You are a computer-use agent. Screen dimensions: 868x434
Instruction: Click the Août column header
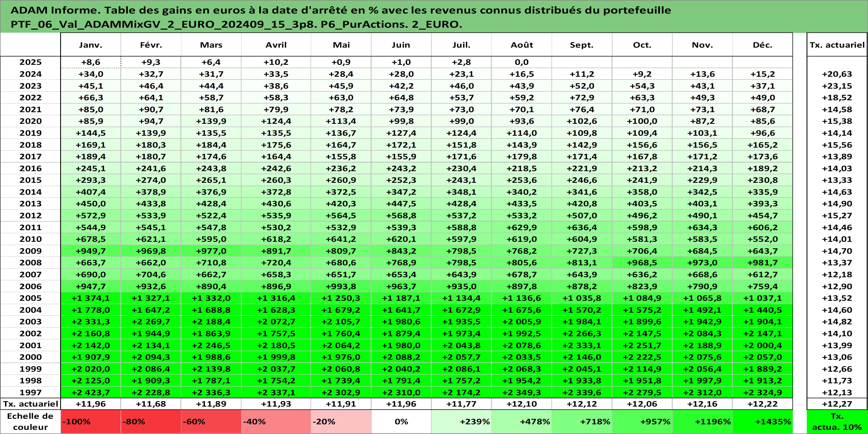click(x=522, y=45)
